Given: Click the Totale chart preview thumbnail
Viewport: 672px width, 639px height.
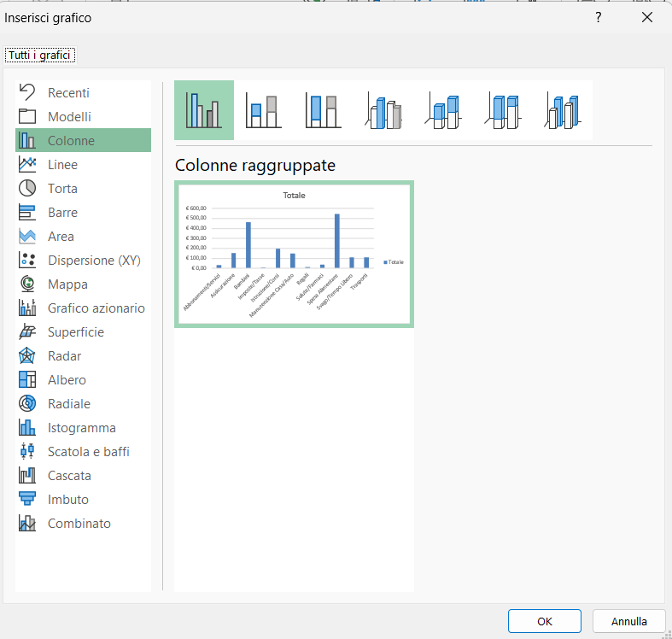Looking at the screenshot, I should [x=294, y=254].
